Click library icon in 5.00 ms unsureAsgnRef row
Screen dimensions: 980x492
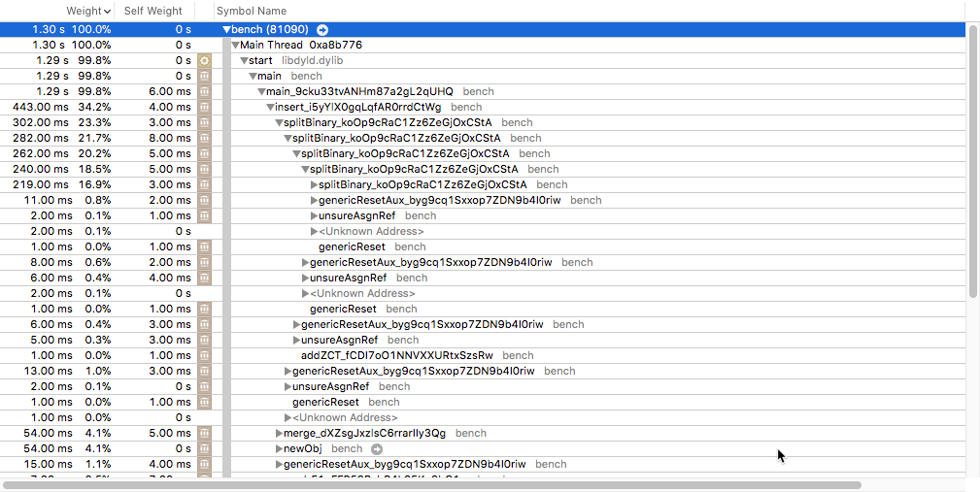pyautogui.click(x=204, y=341)
